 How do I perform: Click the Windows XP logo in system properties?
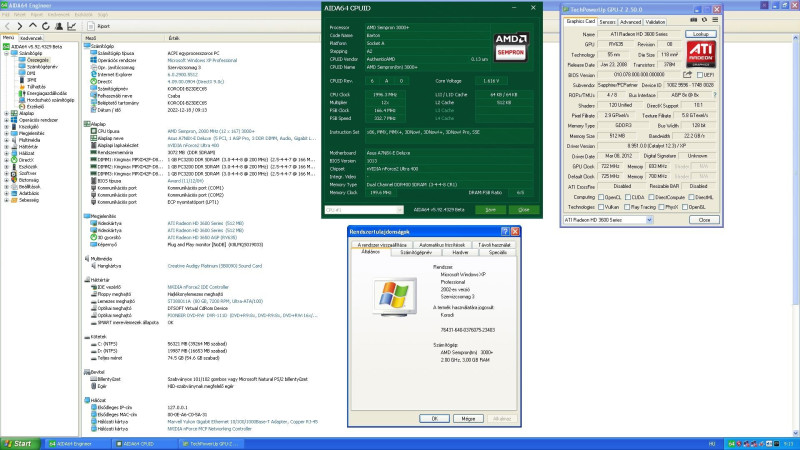coord(394,296)
